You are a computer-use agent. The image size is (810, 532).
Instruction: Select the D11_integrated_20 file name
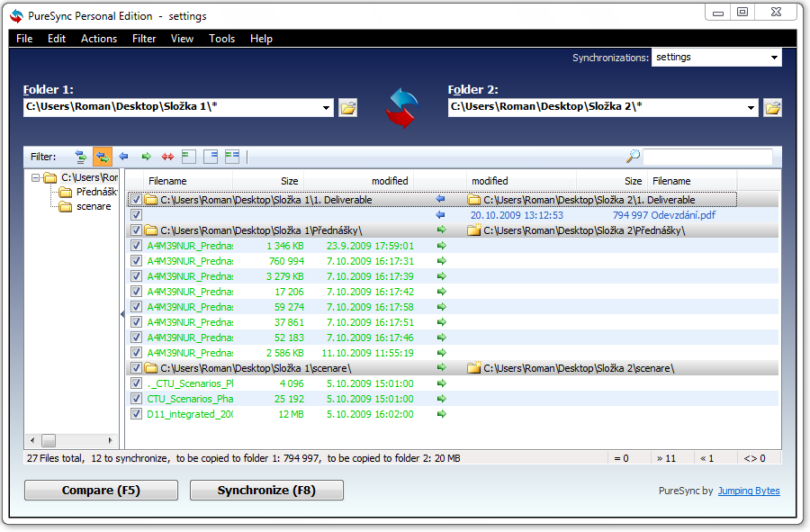pos(190,414)
